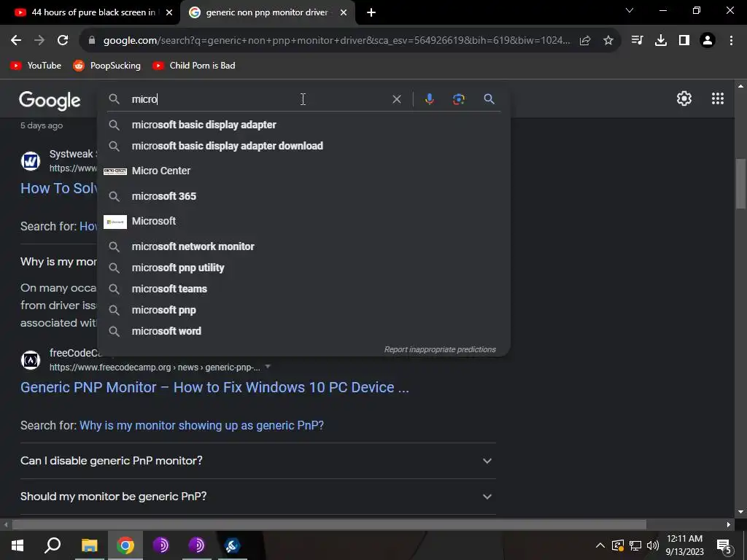Viewport: 747px width, 560px height.
Task: Open the media controls icon in toolbar
Action: [x=637, y=41]
